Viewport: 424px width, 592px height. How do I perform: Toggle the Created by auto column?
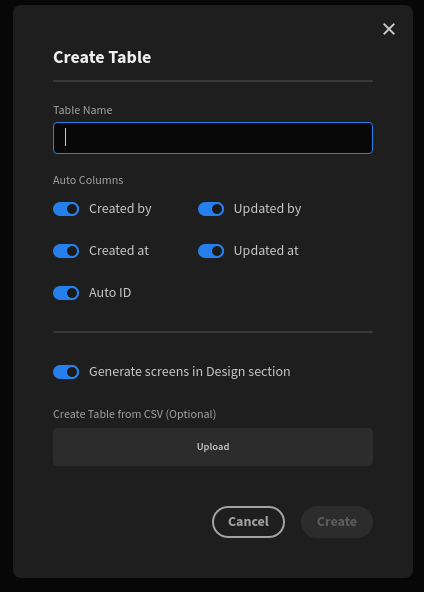66,209
